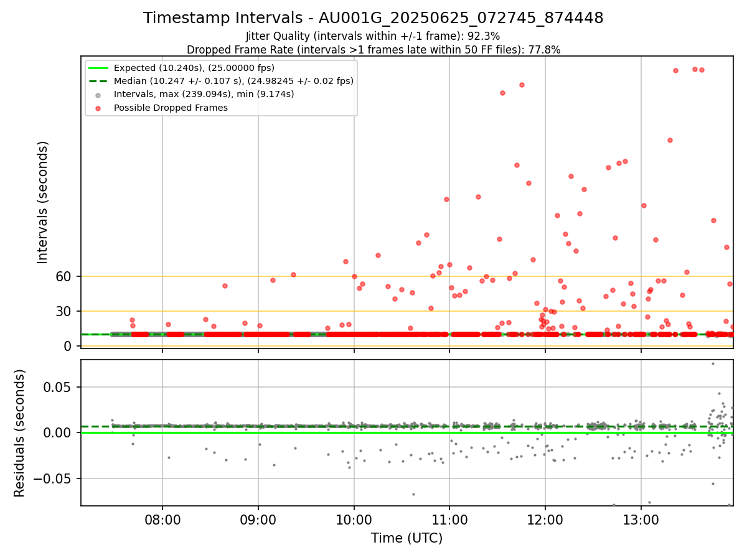Screen dimensions: 747x560
Task: Click legend entry 'Possible Dropped Frames'
Action: pyautogui.click(x=171, y=108)
